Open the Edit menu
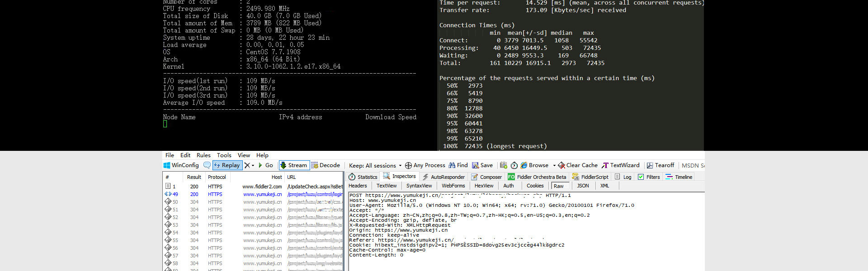Viewport: 868px width, 271px height. [x=185, y=155]
